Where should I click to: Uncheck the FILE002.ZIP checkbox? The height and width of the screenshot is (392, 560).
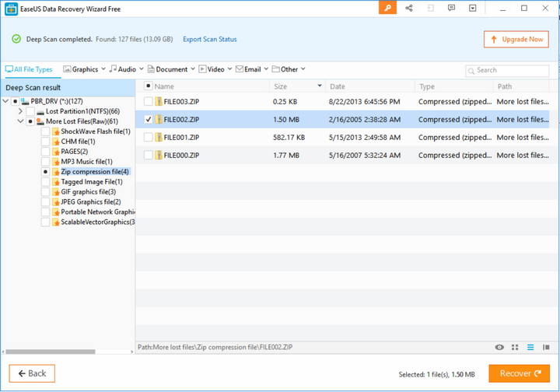149,119
